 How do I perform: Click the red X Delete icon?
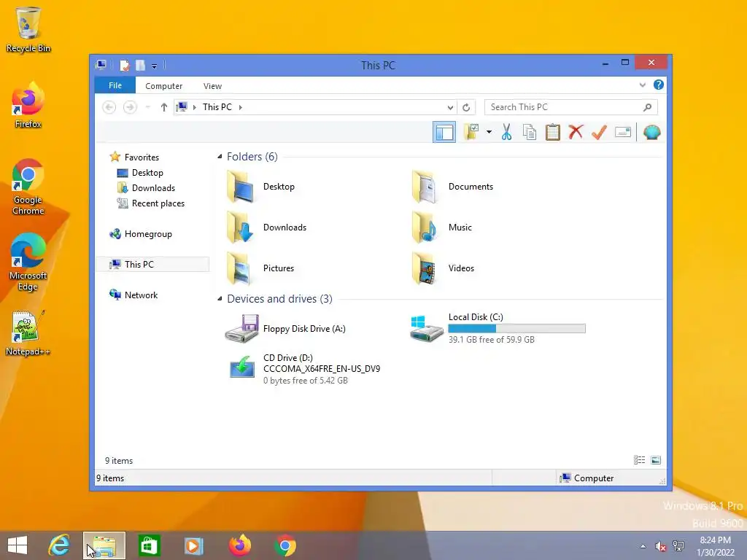click(x=576, y=132)
